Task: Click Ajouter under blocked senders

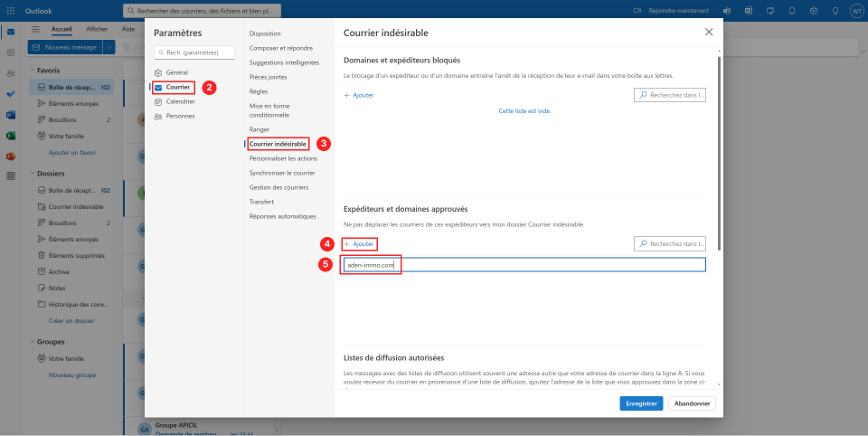Action: click(359, 95)
